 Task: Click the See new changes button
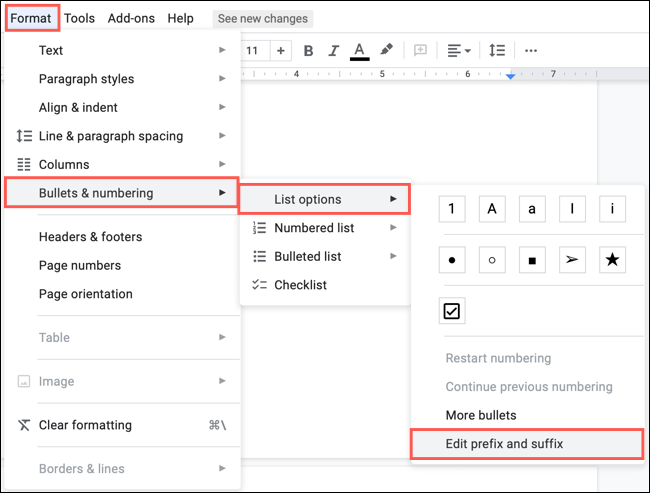coord(263,18)
